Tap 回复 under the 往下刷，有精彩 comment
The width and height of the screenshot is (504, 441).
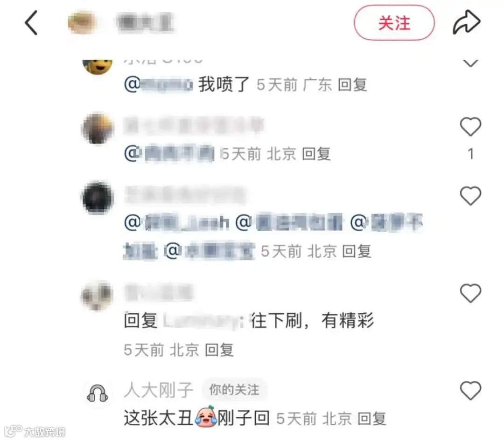tap(219, 350)
